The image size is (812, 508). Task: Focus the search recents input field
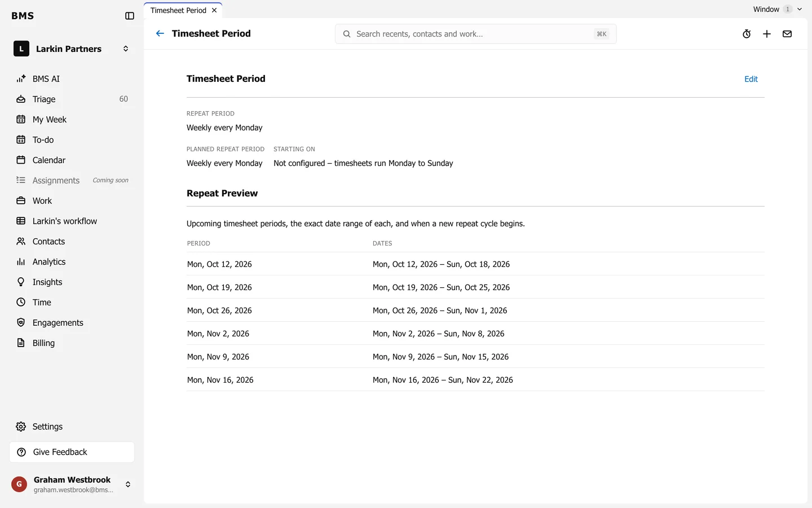pos(475,34)
